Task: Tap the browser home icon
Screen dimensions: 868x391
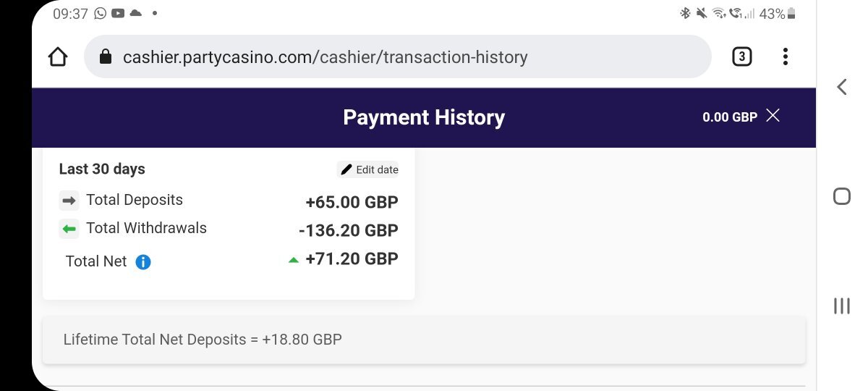Action: tap(58, 56)
